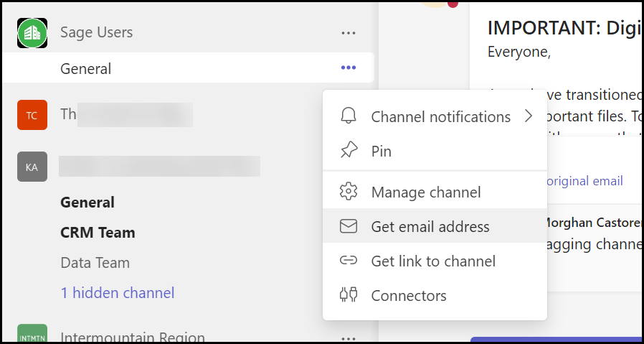Select the Sage Users team name

click(97, 32)
